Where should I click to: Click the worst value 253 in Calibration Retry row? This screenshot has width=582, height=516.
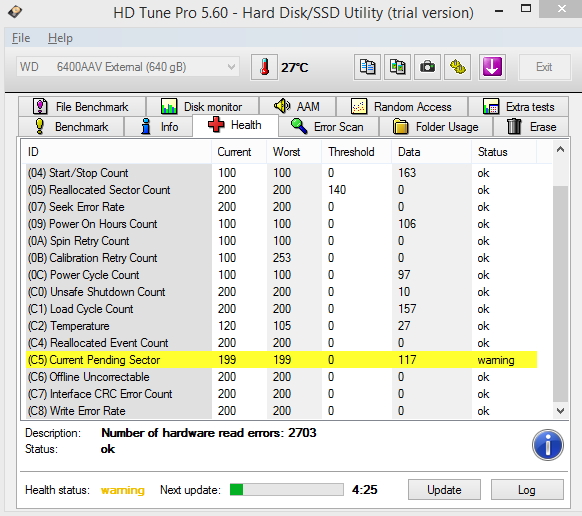(x=282, y=258)
